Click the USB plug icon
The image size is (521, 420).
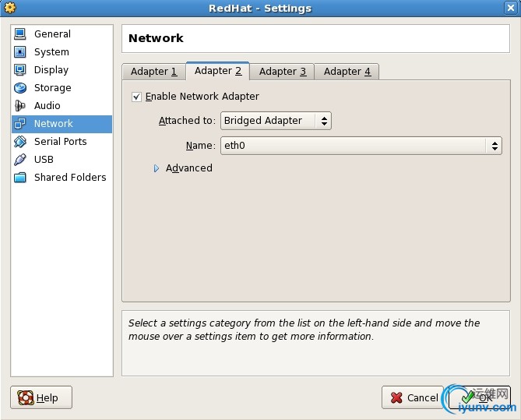coord(20,160)
